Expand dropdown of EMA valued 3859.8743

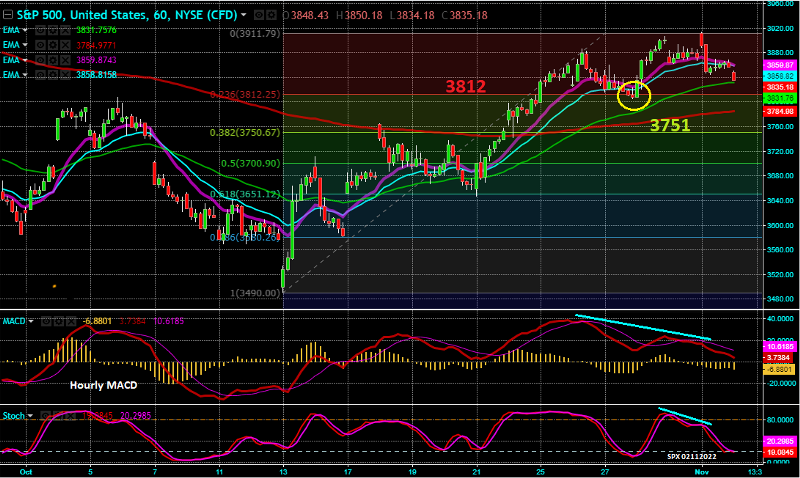point(24,60)
